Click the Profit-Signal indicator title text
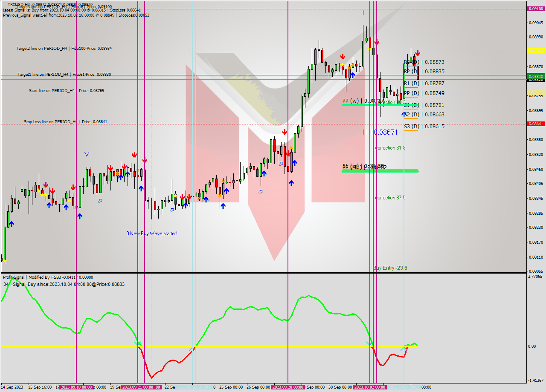546x392 pixels. click(x=48, y=277)
